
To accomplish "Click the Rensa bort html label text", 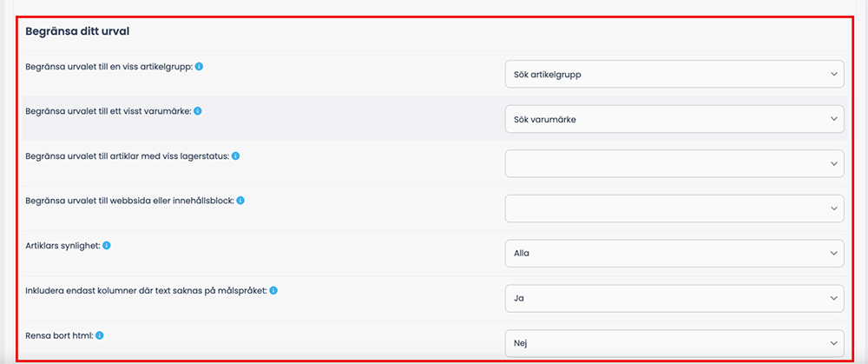I will pyautogui.click(x=60, y=335).
